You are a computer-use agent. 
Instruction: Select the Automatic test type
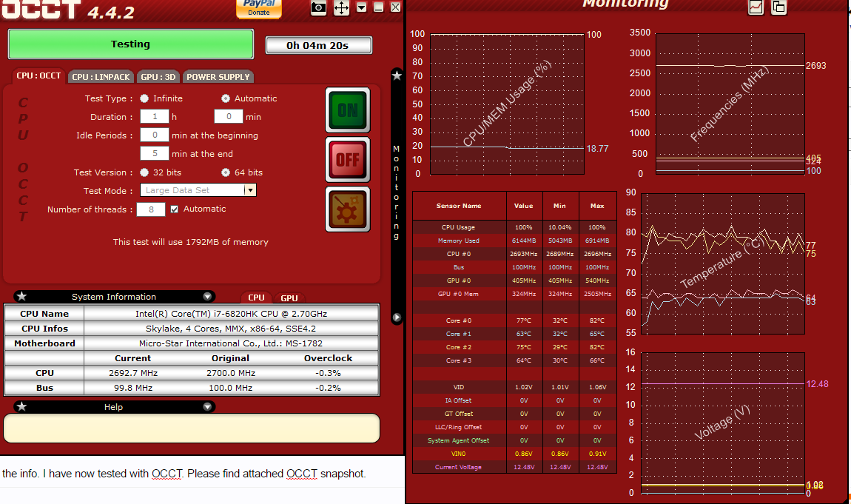(226, 98)
